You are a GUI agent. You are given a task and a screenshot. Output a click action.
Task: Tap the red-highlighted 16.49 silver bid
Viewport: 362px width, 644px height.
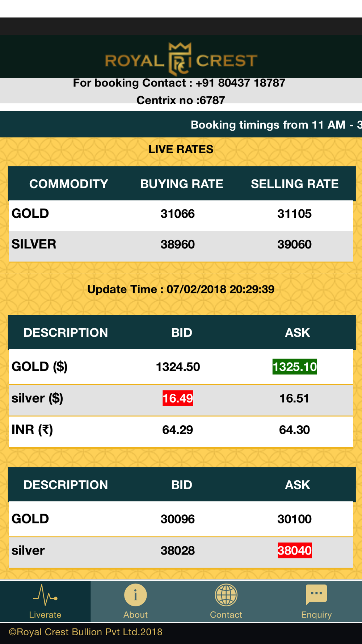pyautogui.click(x=178, y=398)
